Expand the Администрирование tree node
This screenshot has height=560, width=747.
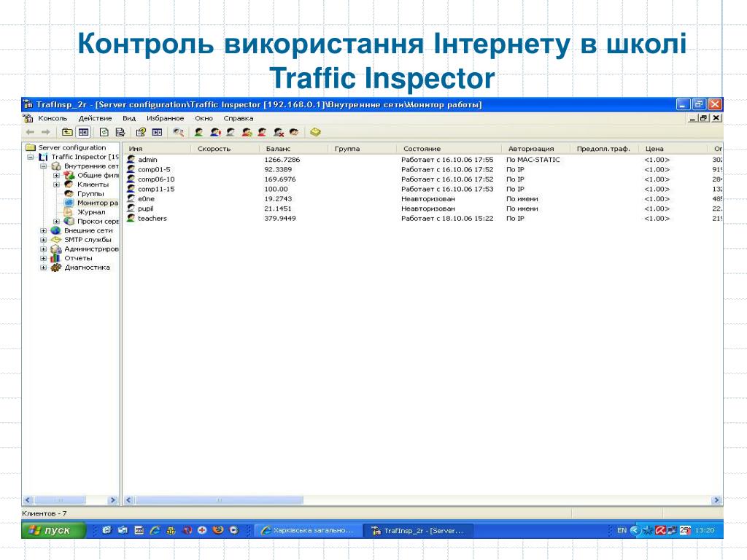pyautogui.click(x=43, y=249)
